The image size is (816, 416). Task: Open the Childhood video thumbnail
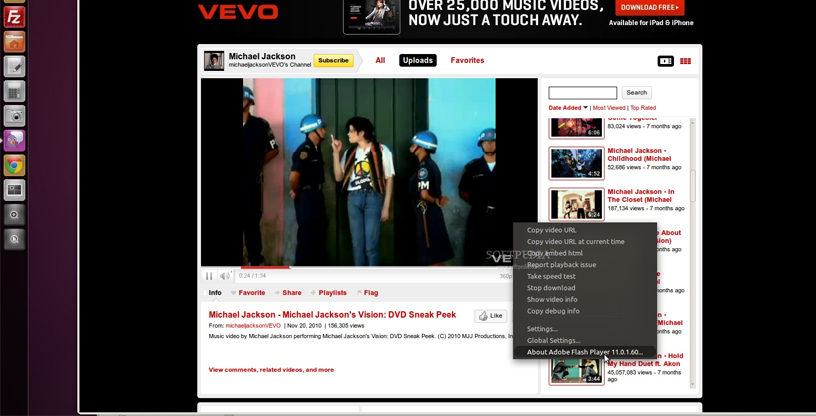tap(576, 163)
